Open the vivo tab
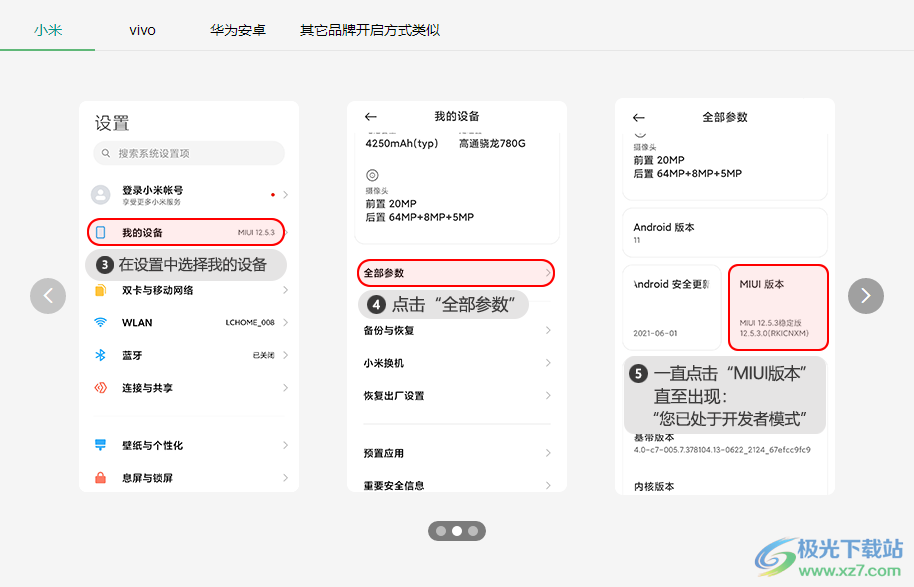The image size is (914, 587). point(142,30)
